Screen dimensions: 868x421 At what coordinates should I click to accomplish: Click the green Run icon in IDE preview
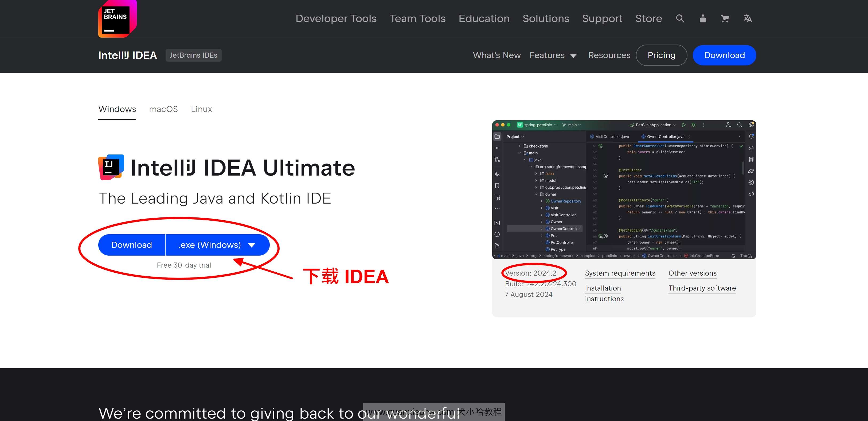pyautogui.click(x=684, y=125)
